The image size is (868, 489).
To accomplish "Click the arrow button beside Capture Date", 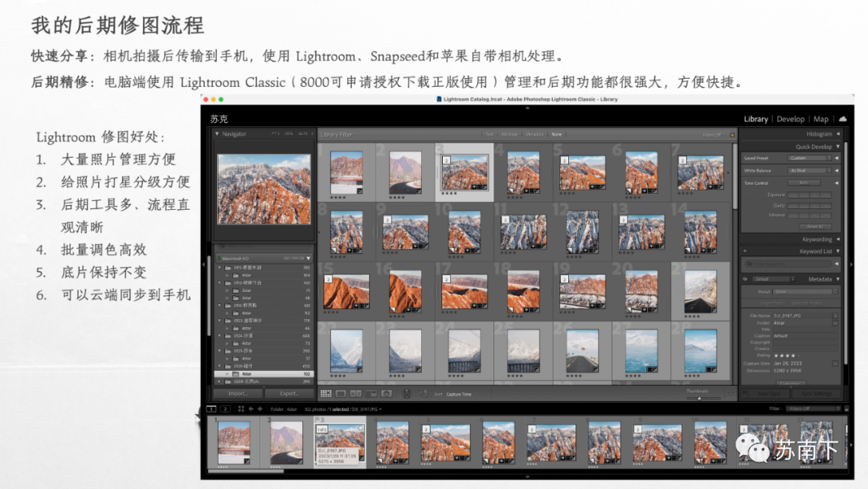I will 835,364.
